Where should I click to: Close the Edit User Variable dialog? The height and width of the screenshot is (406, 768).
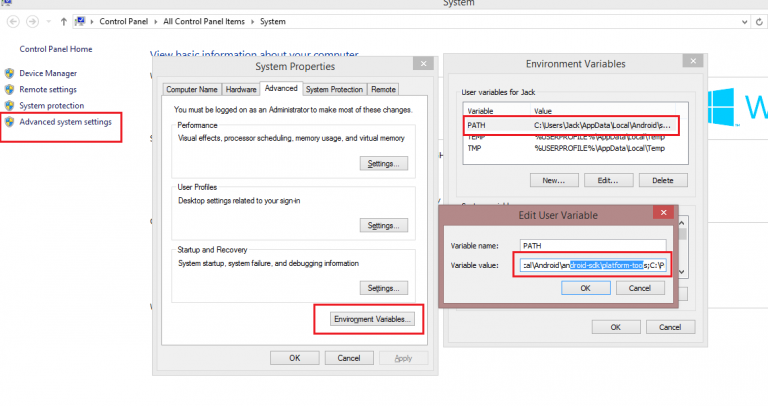click(660, 212)
